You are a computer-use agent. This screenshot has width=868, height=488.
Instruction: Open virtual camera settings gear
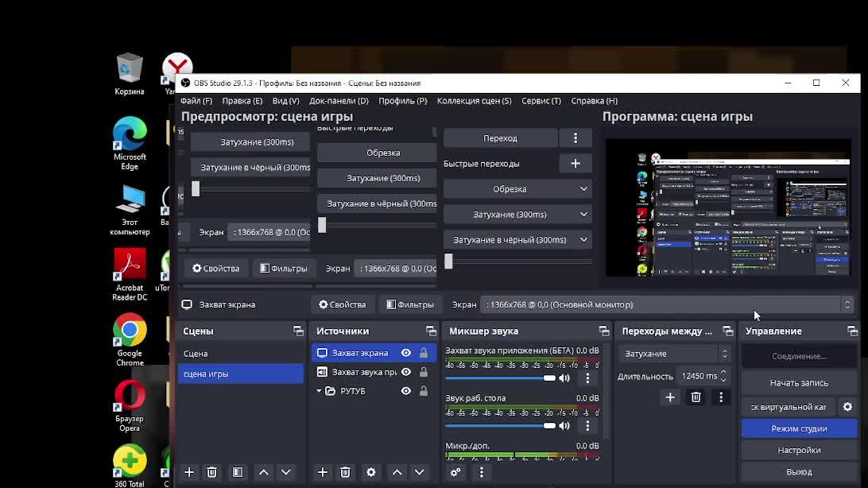point(847,407)
